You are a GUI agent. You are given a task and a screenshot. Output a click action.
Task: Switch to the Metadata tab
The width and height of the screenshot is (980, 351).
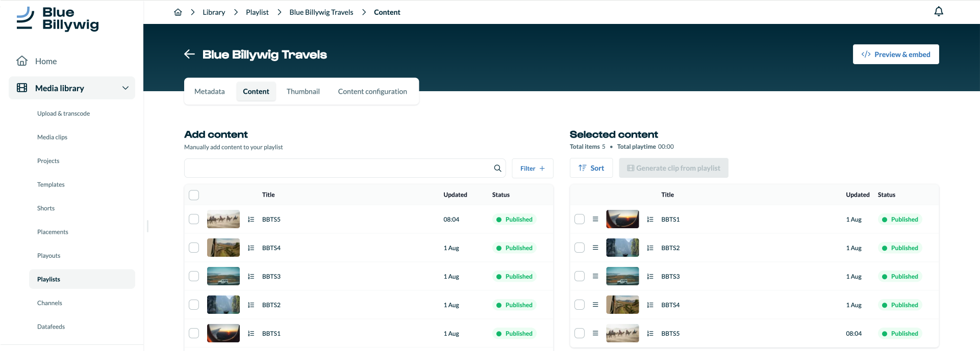(x=210, y=92)
